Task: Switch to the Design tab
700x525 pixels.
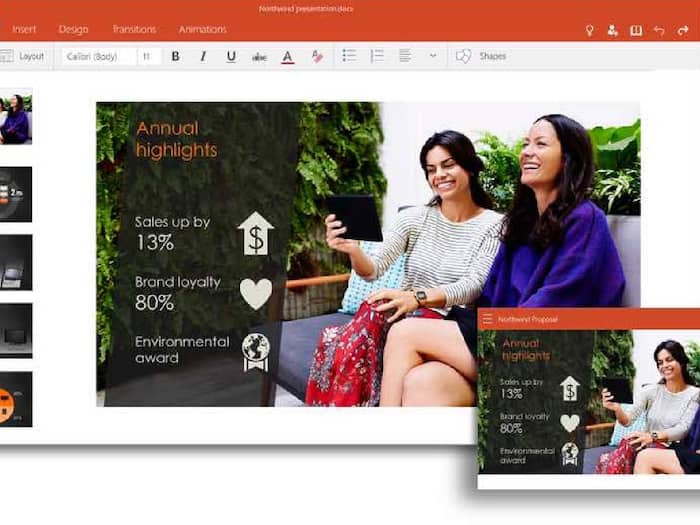Action: pyautogui.click(x=73, y=30)
